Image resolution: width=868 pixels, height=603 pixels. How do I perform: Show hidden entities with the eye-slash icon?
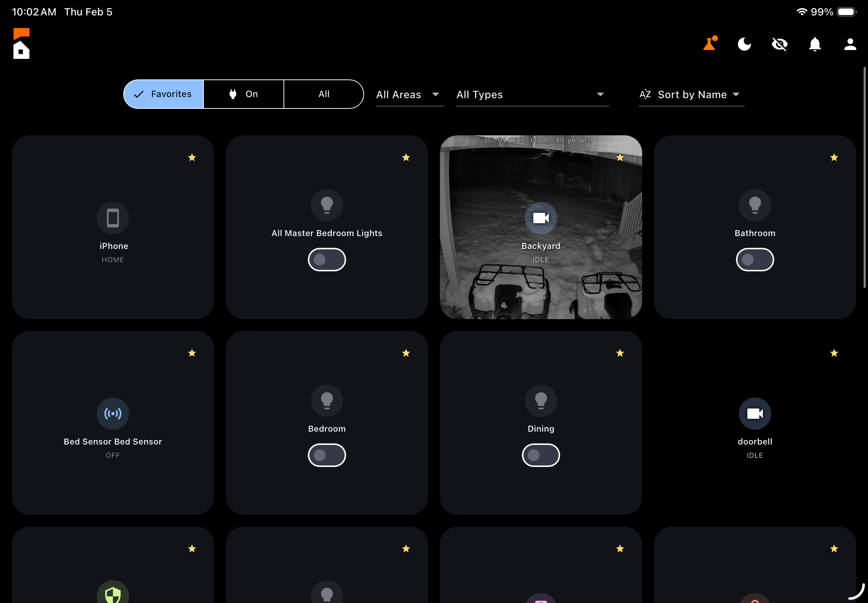[x=780, y=44]
